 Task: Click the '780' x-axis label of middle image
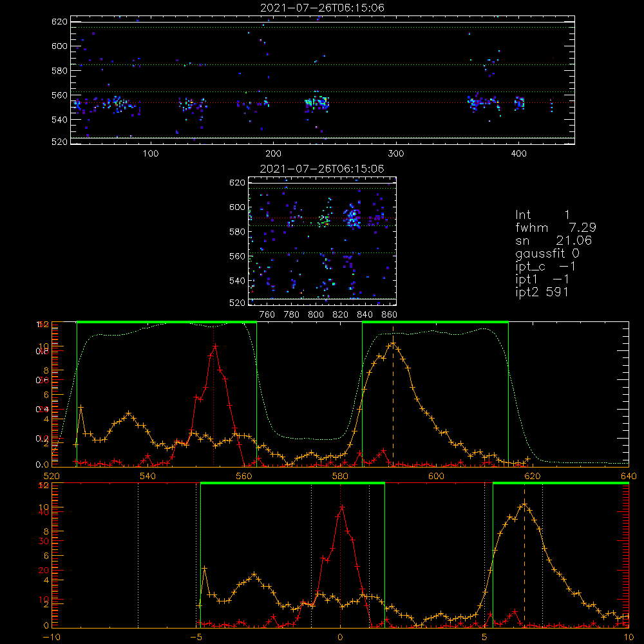point(292,315)
